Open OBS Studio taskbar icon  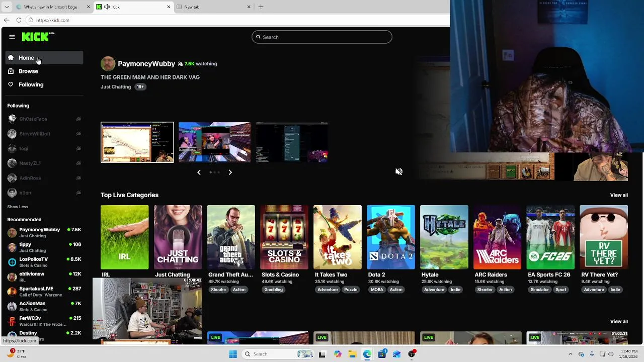pyautogui.click(x=412, y=354)
